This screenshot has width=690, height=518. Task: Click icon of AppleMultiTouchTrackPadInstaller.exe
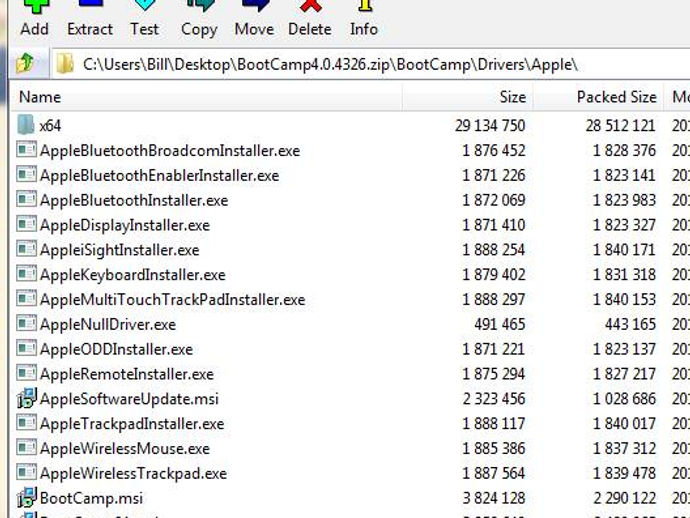[x=26, y=299]
